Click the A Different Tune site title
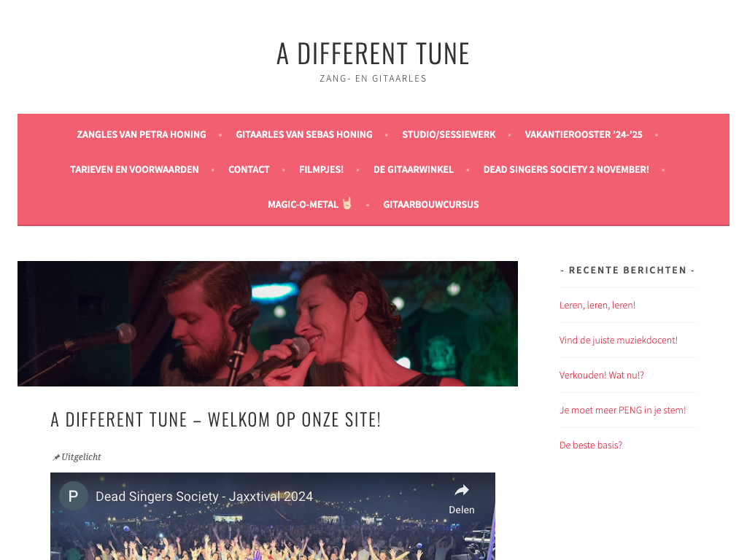Image resolution: width=747 pixels, height=560 pixels. (373, 53)
